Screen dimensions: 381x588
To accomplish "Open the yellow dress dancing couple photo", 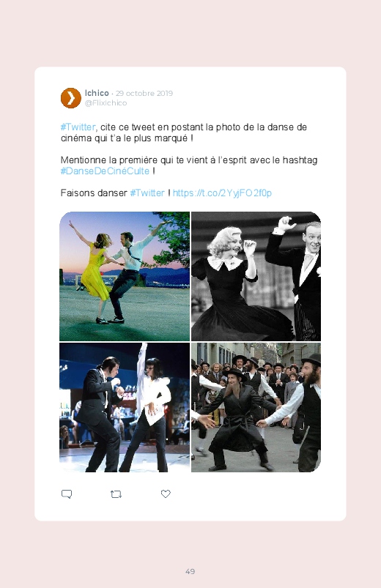I will 125,276.
